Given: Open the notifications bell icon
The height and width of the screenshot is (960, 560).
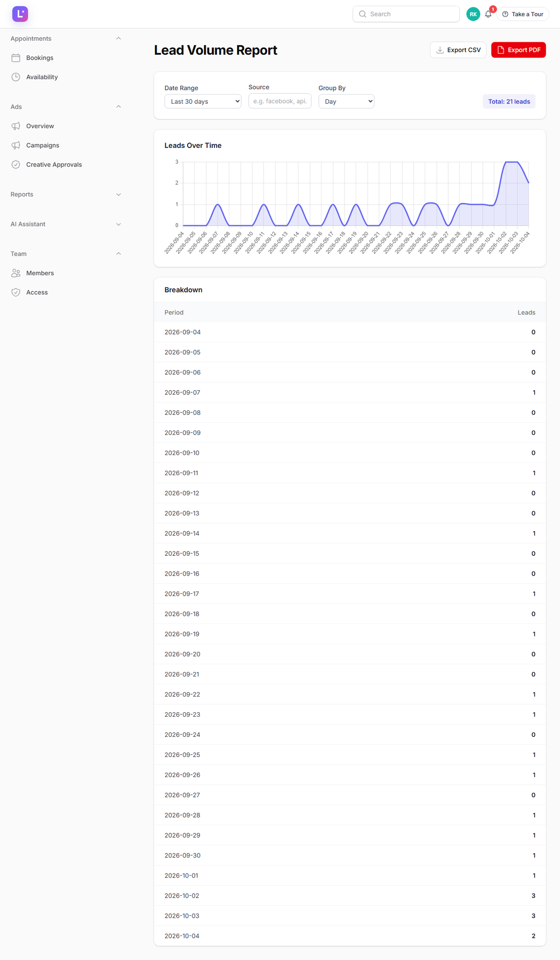Looking at the screenshot, I should point(488,14).
